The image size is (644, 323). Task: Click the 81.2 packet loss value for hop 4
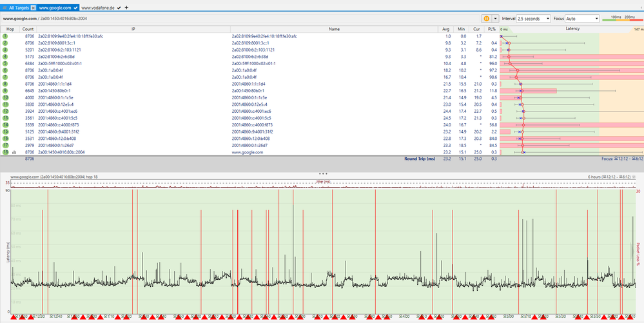click(x=493, y=56)
